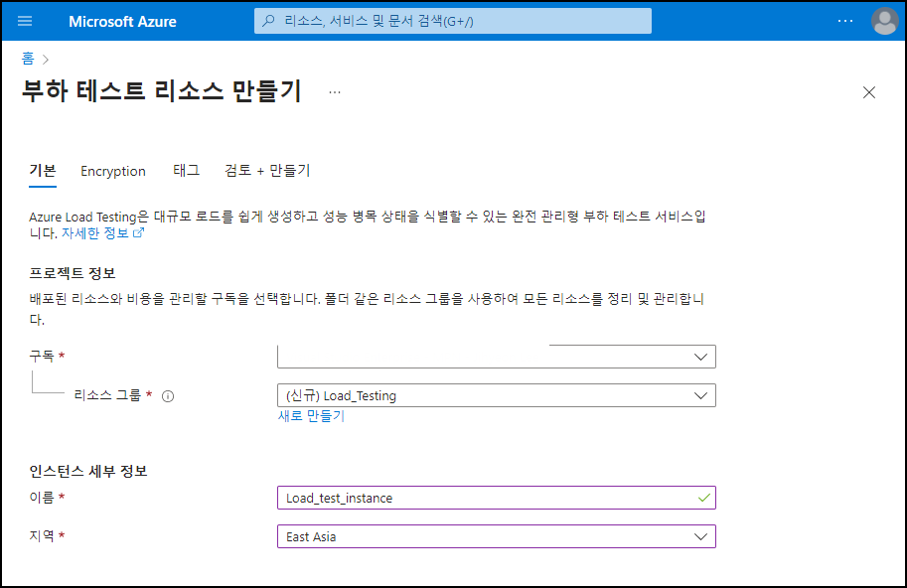
Task: Click the 인스턴스 세부 정보 heading
Action: click(x=88, y=471)
